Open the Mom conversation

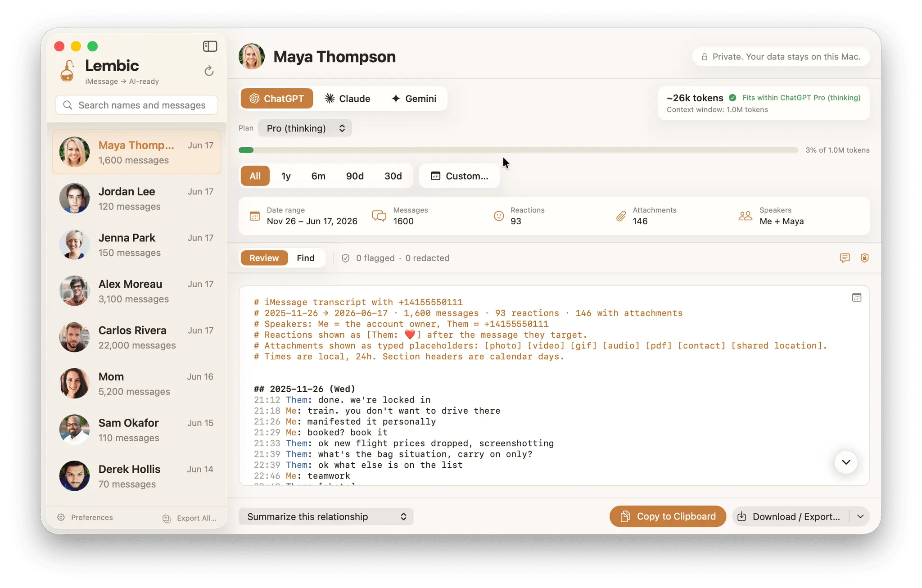pos(136,384)
